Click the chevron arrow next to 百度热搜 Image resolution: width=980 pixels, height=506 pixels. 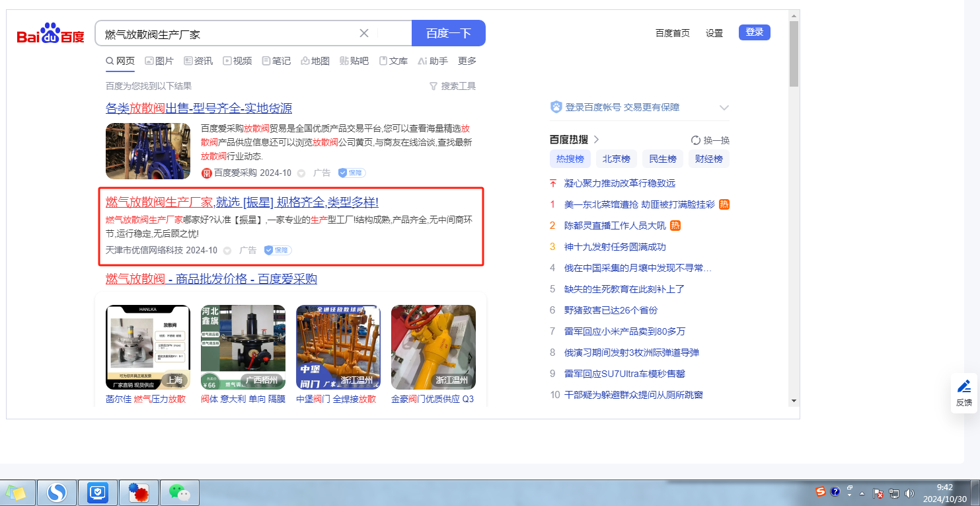pos(596,140)
